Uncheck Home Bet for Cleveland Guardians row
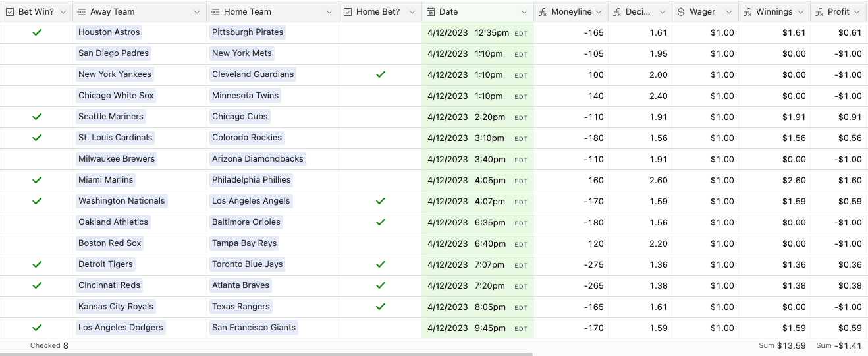This screenshot has width=868, height=356. 380,74
